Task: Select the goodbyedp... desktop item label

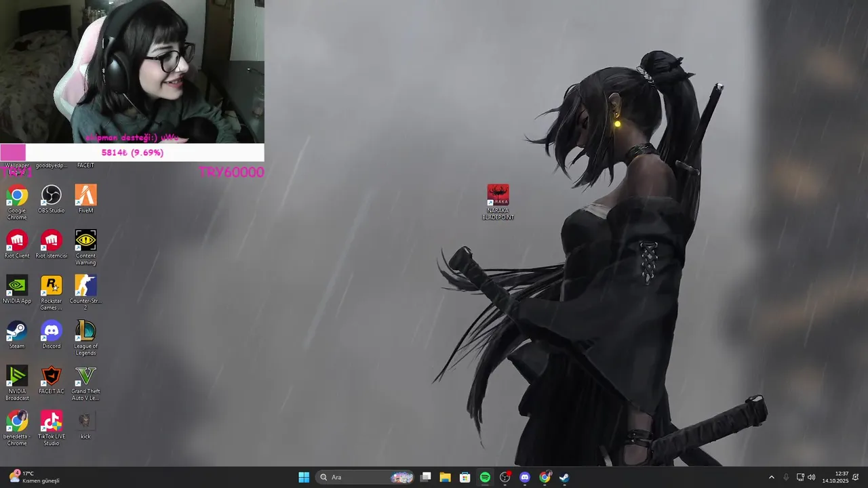Action: (x=52, y=165)
